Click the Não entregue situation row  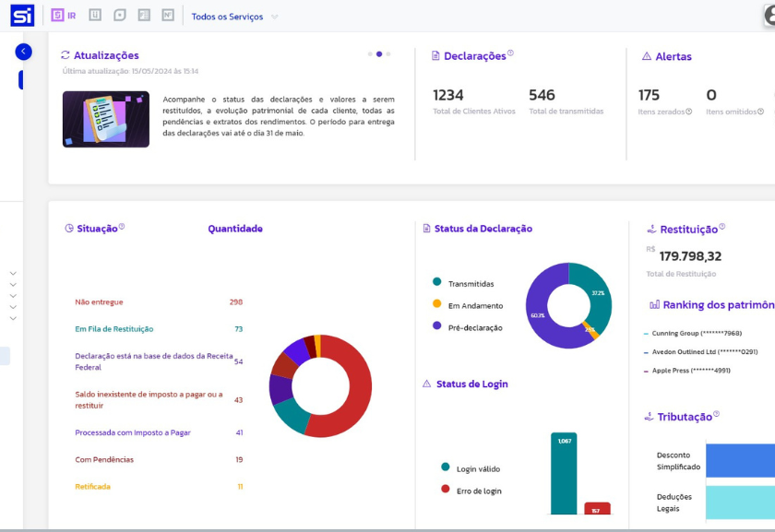click(99, 302)
